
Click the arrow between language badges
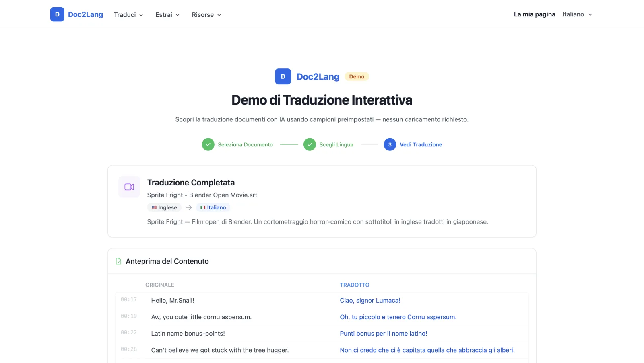pos(188,207)
